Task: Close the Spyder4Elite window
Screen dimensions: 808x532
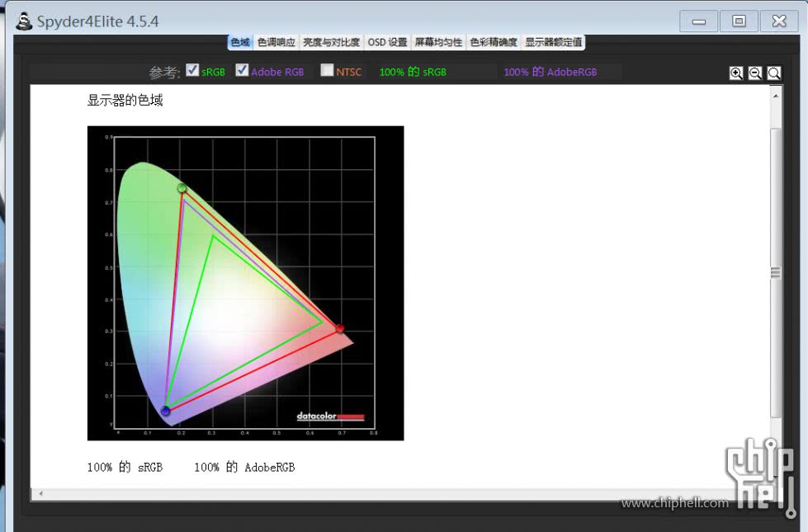Action: [x=779, y=21]
